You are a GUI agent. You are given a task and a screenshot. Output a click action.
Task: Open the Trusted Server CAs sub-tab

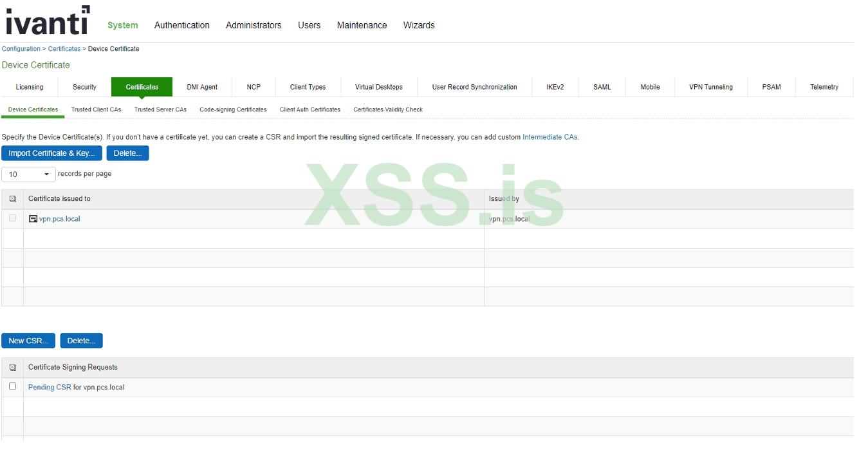160,109
